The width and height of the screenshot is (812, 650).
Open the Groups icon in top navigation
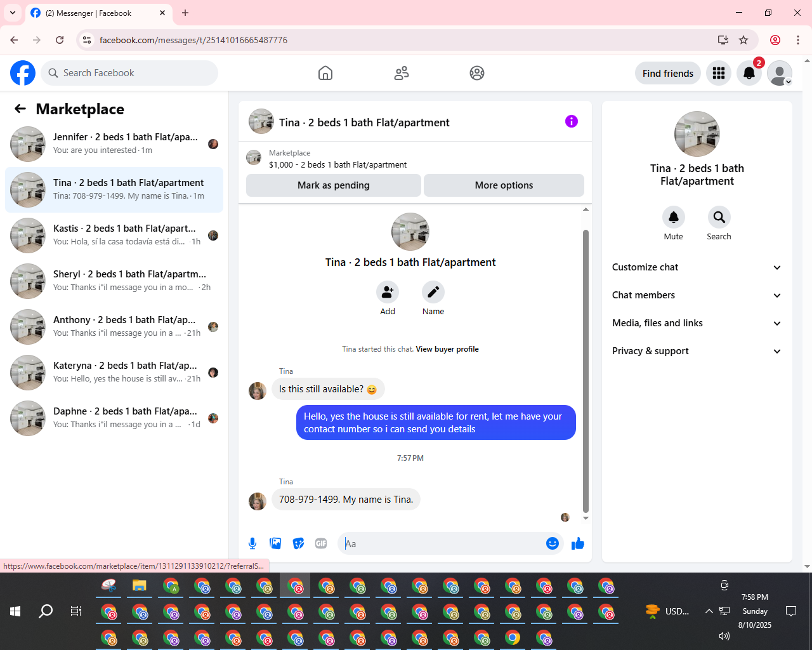[x=477, y=73]
